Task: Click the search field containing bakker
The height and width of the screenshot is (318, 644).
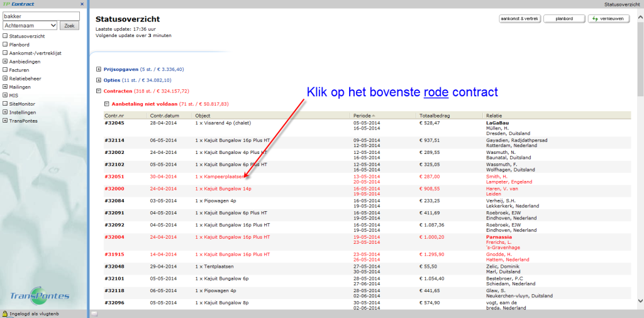Action: coord(41,16)
